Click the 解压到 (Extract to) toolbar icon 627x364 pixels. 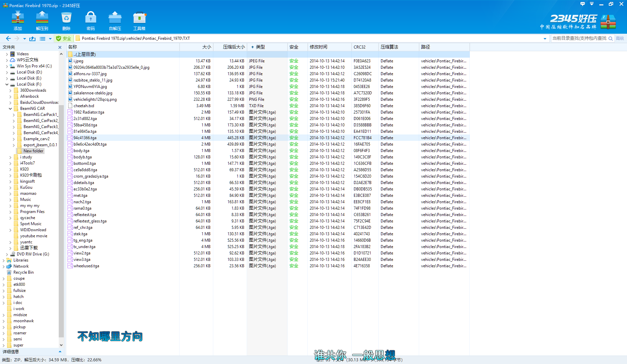pos(42,20)
